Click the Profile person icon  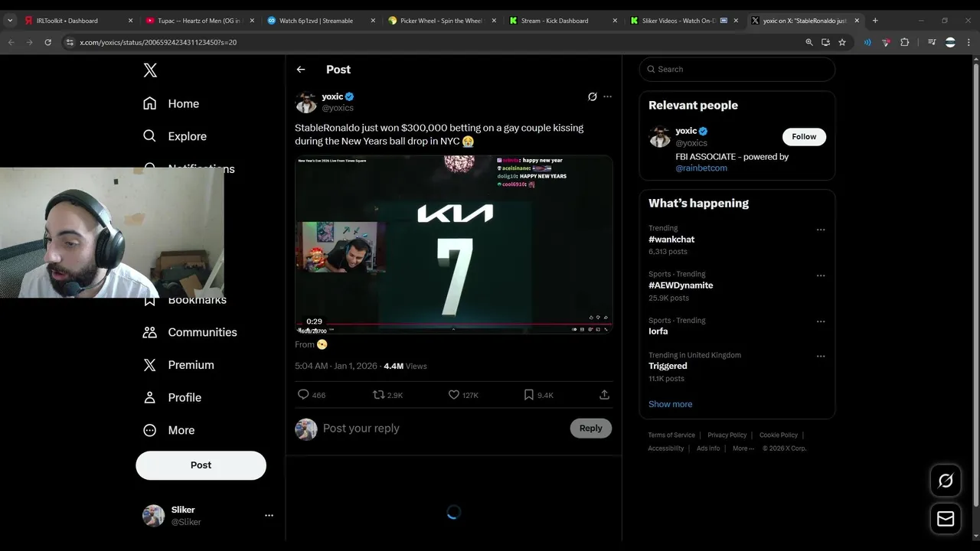[x=150, y=397]
